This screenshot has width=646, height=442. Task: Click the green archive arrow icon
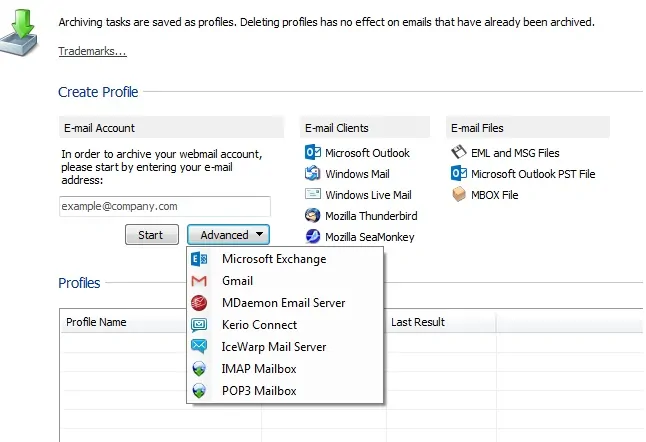click(19, 33)
